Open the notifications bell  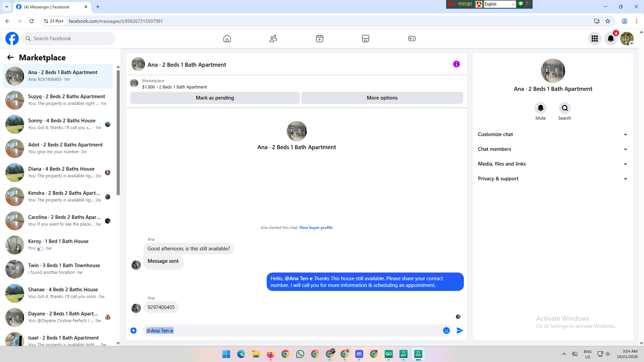[x=611, y=39]
